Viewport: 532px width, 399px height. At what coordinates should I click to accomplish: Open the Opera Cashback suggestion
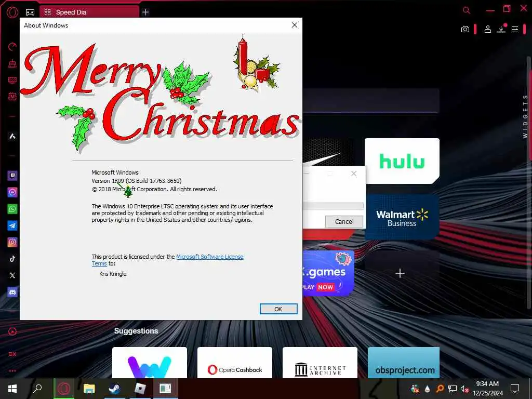[x=235, y=363]
